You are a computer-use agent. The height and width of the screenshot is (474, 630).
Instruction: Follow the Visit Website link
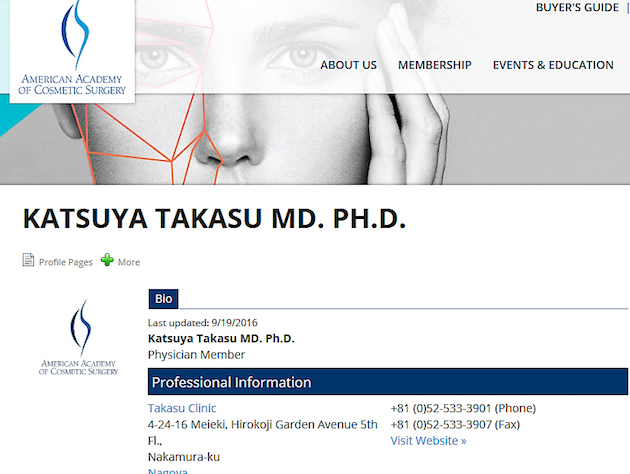coord(428,441)
